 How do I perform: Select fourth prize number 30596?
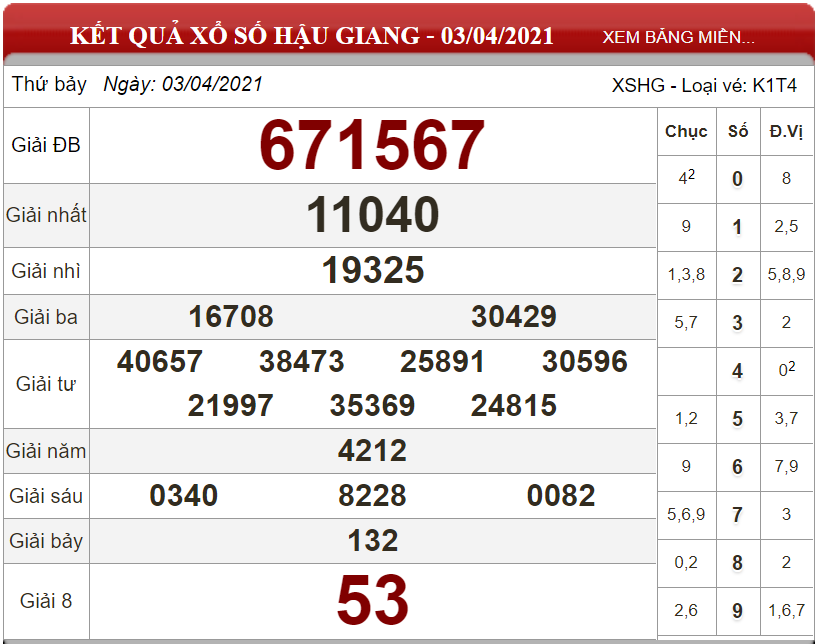point(585,361)
